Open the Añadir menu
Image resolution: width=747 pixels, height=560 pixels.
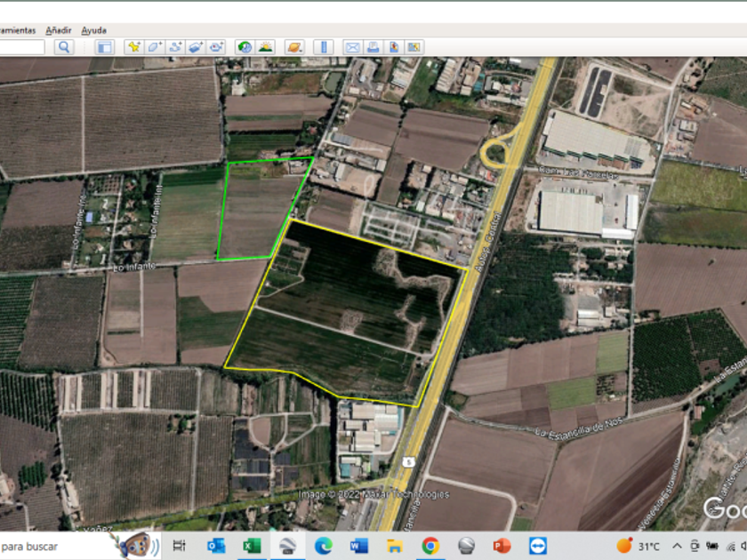click(59, 30)
